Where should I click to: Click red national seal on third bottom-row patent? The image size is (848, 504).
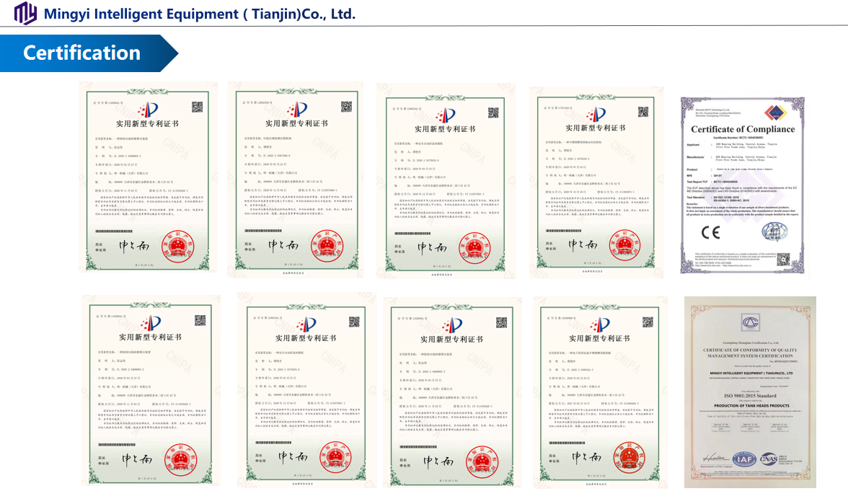(x=482, y=462)
